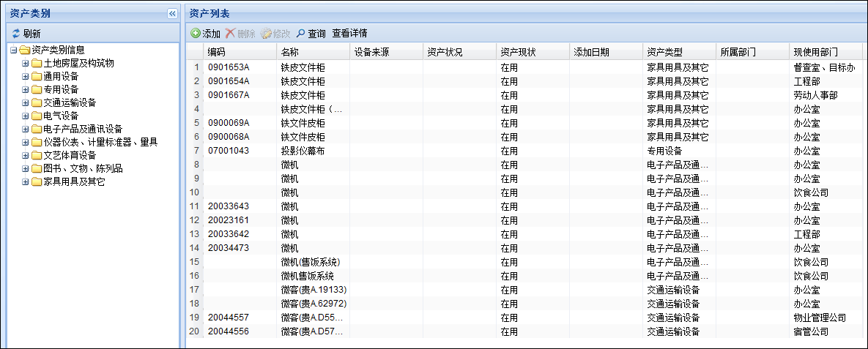
Task: Click the red X icon for 删除
Action: pyautogui.click(x=230, y=33)
